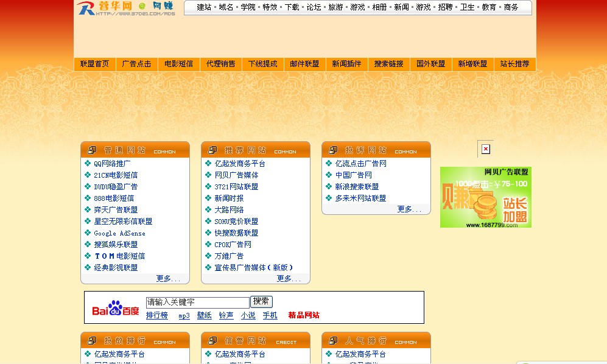The height and width of the screenshot is (364, 607).
Task: Click the bullet icon beside 网贝广告媒体
Action: coord(208,175)
